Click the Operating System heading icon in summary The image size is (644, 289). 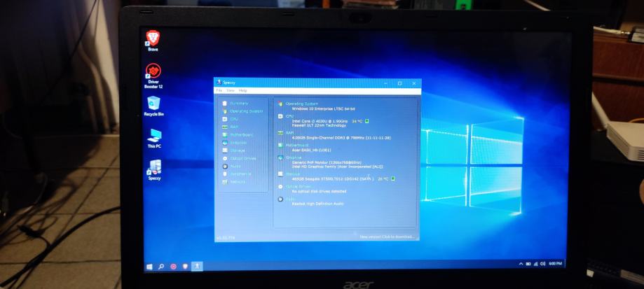280,104
